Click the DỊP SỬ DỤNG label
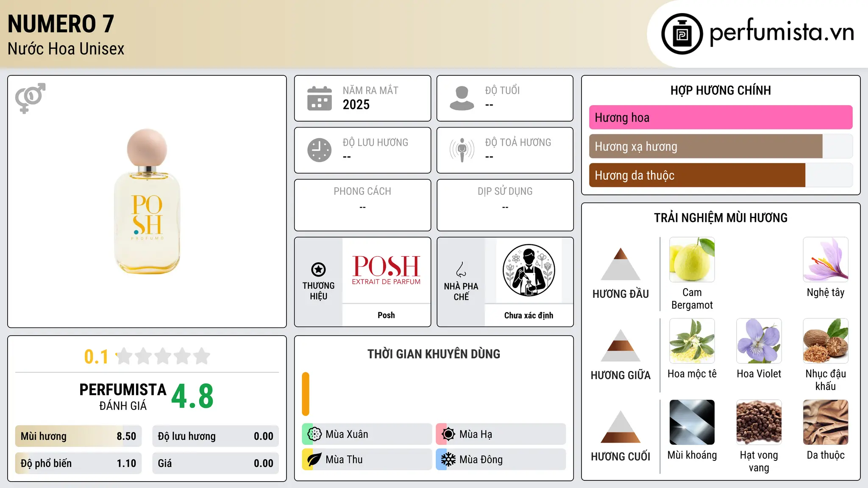 tap(505, 191)
